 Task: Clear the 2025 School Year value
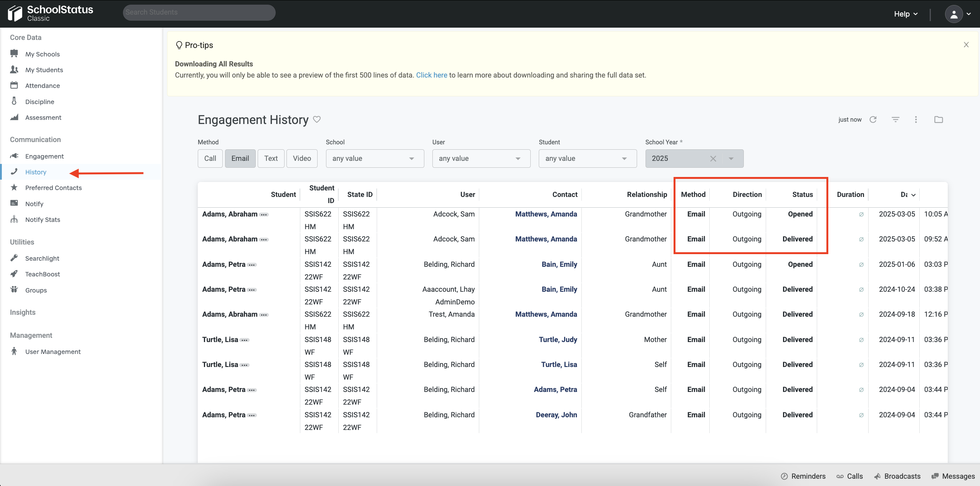pos(713,159)
